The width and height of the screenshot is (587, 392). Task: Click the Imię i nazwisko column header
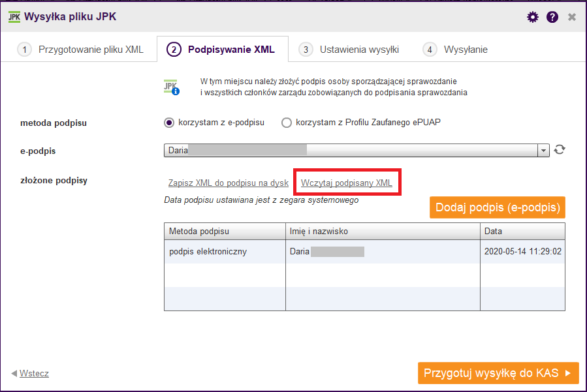[x=383, y=231]
